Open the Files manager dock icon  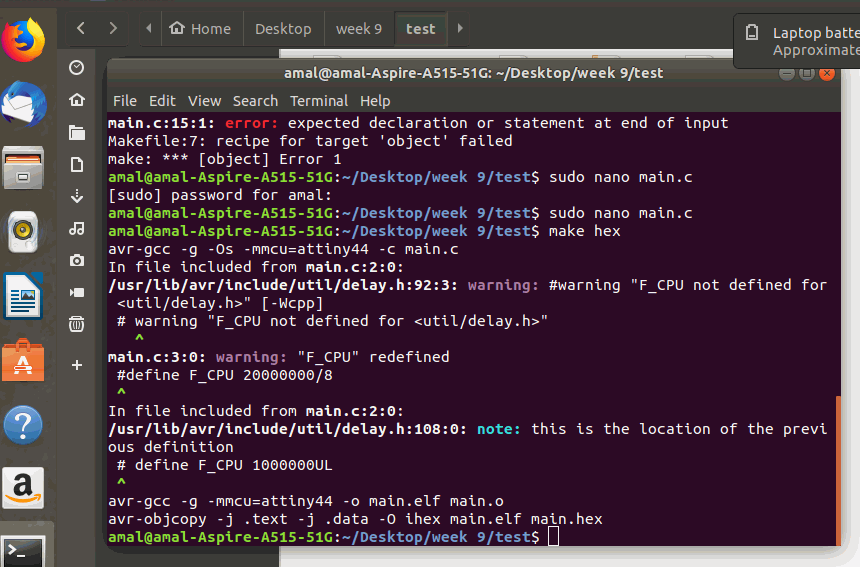tap(23, 168)
